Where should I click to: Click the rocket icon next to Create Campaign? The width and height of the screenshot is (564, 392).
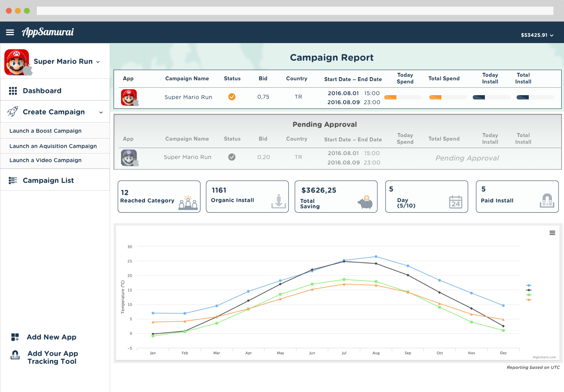pos(13,112)
